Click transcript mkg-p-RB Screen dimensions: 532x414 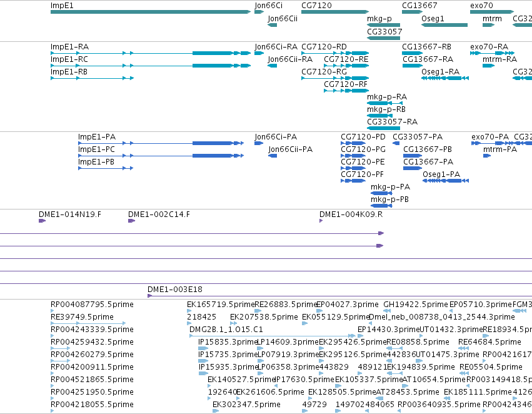(x=379, y=116)
